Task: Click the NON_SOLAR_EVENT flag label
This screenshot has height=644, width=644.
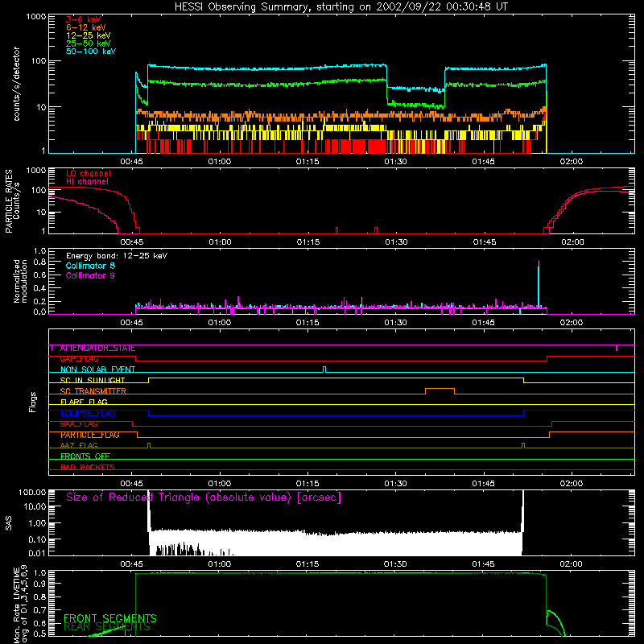Action: [x=97, y=369]
